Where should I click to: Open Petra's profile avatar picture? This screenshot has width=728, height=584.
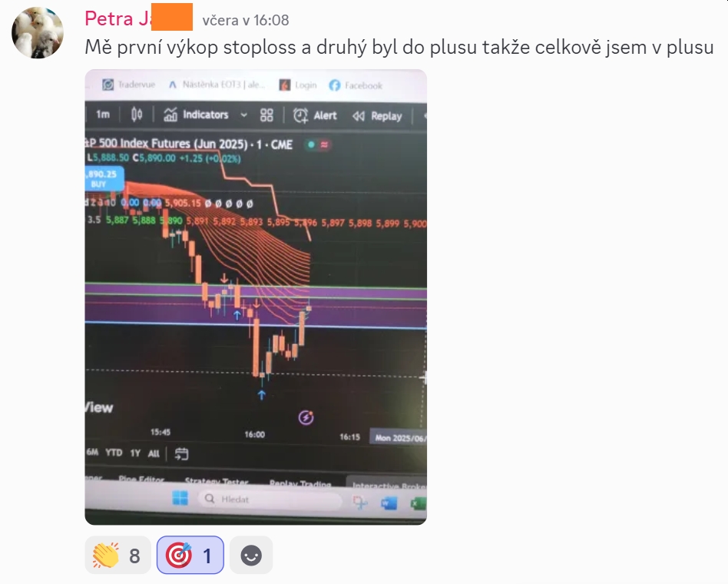pyautogui.click(x=38, y=32)
